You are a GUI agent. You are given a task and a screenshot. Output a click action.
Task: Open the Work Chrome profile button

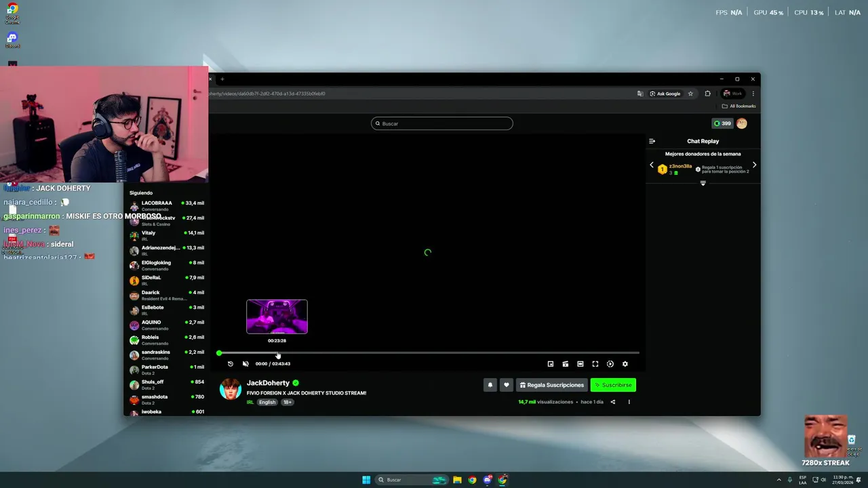732,94
